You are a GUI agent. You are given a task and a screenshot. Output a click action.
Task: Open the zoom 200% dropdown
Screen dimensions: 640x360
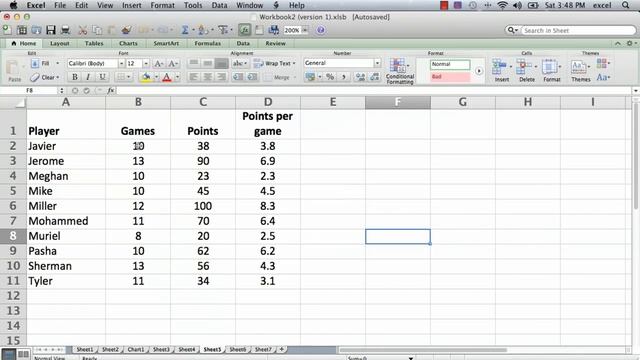tap(304, 30)
